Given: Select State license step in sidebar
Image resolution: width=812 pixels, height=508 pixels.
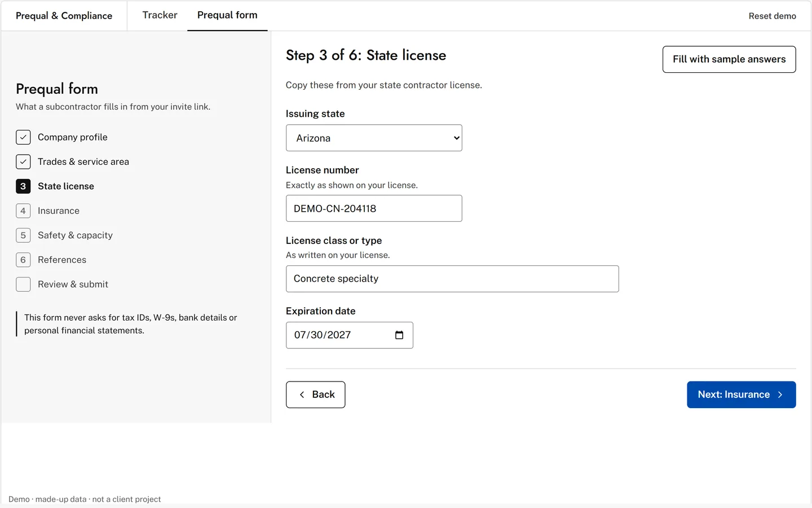Looking at the screenshot, I should click(x=55, y=186).
